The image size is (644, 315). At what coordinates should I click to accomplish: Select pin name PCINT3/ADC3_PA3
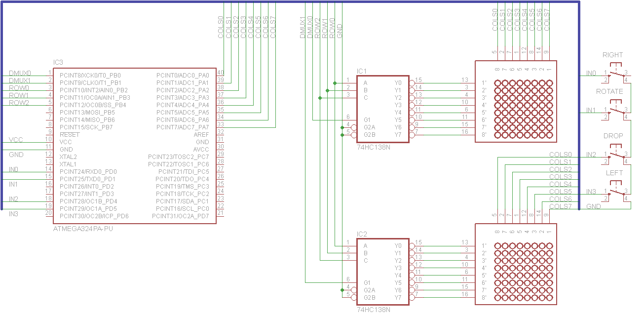click(x=183, y=97)
